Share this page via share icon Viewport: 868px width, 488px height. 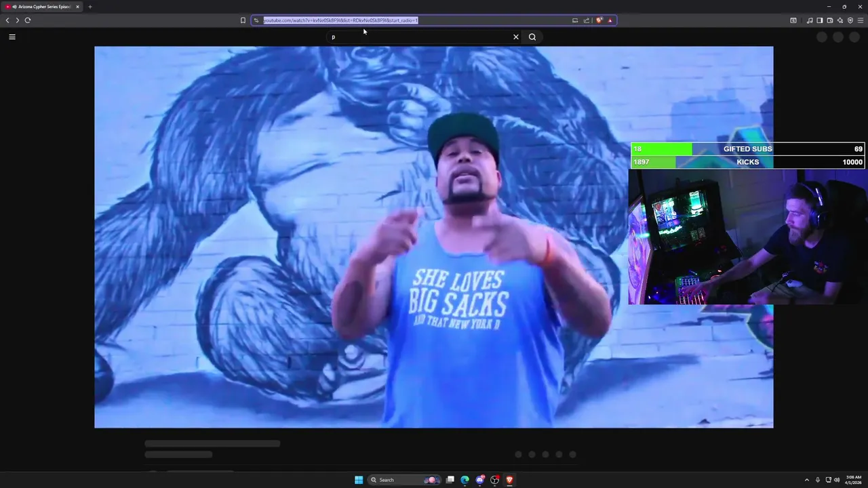587,20
